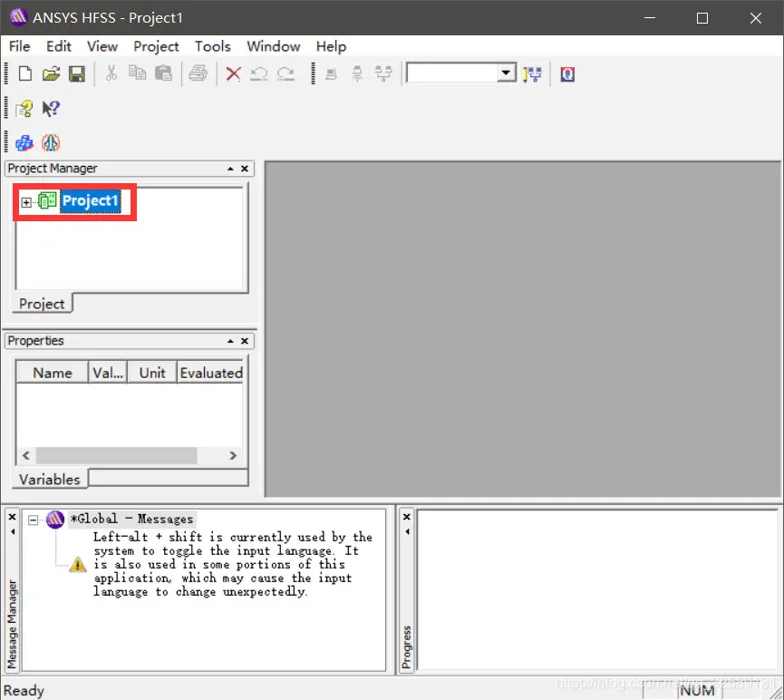784x700 pixels.
Task: Click the Properties scrollbar left arrow
Action: (x=26, y=455)
